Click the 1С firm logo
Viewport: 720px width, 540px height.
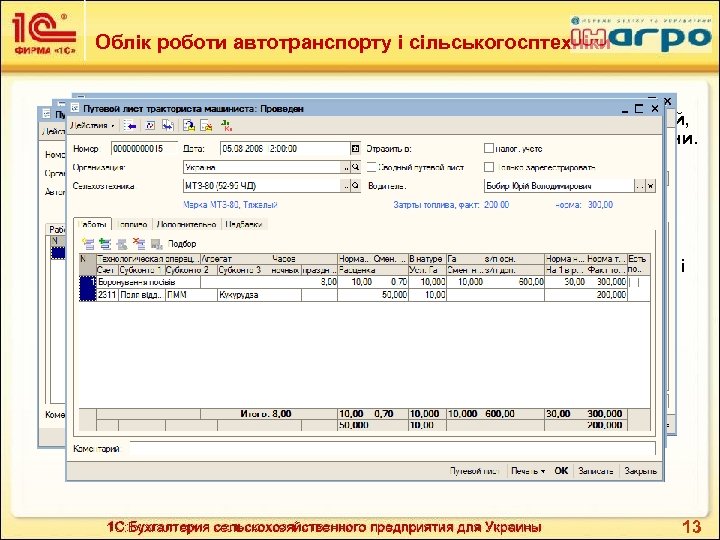coord(44,33)
